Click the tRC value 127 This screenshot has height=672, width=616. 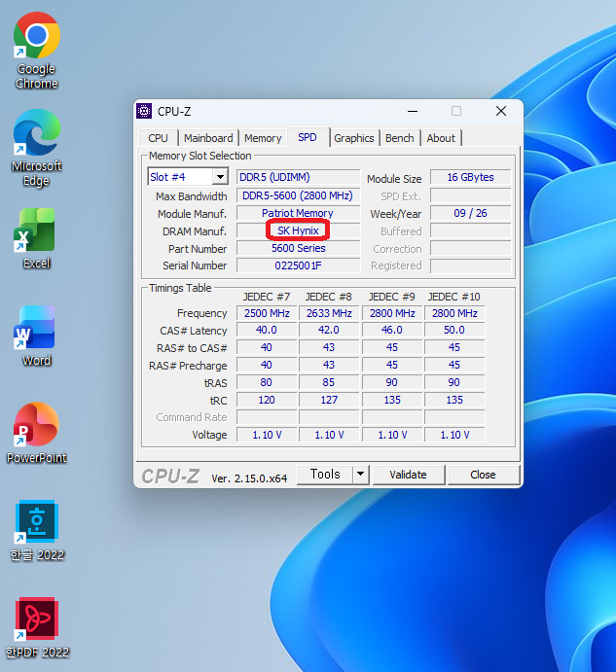(x=329, y=400)
